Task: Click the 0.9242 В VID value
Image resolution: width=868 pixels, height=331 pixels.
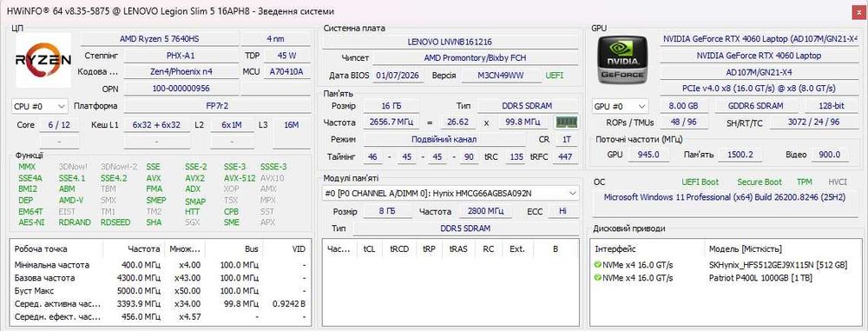Action: coord(289,304)
